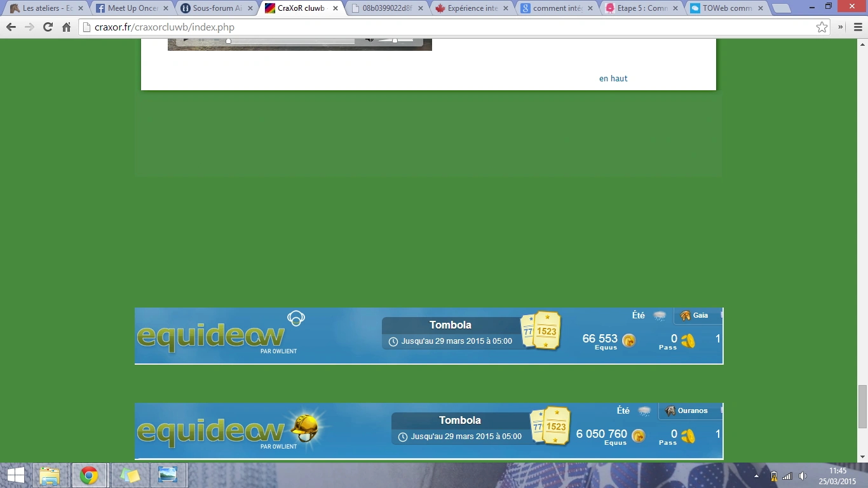Click the Tombola tickets in the upper banner
This screenshot has width=868, height=488.
tap(541, 330)
